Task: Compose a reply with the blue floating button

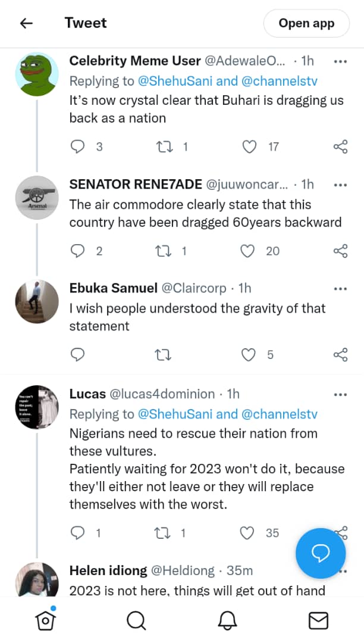Action: (321, 553)
